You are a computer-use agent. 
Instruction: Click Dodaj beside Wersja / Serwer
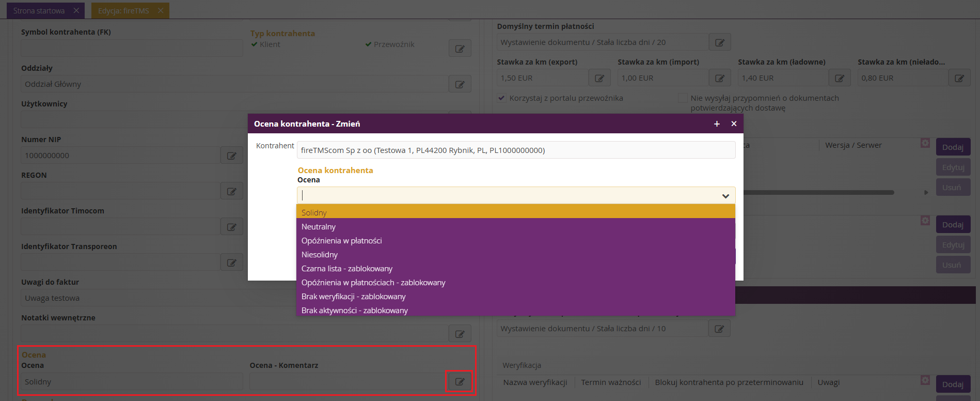point(953,147)
